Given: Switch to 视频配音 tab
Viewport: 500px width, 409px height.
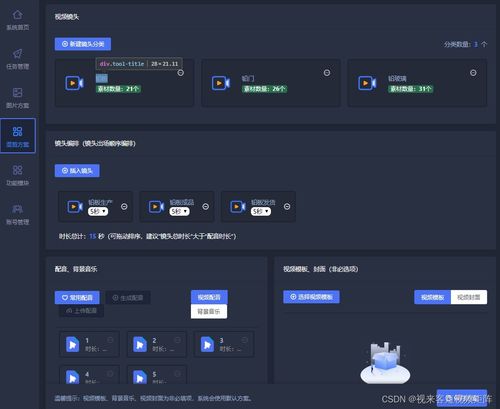Looking at the screenshot, I should 209,297.
